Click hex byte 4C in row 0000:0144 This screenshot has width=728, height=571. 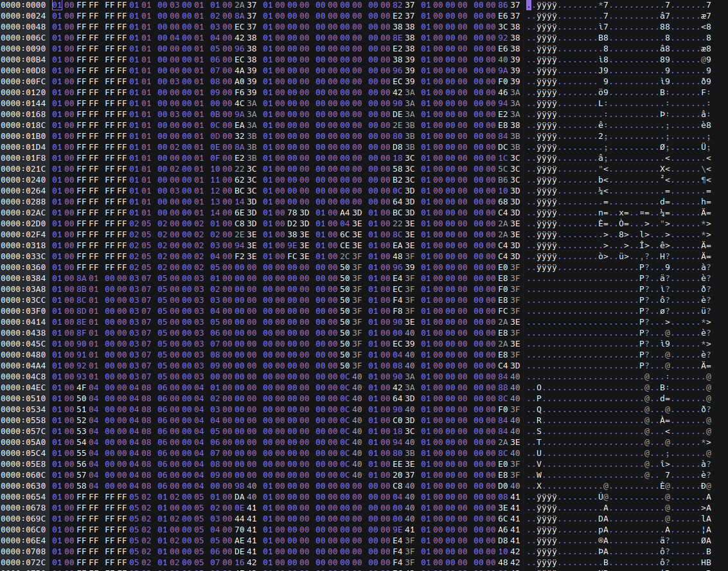point(240,103)
